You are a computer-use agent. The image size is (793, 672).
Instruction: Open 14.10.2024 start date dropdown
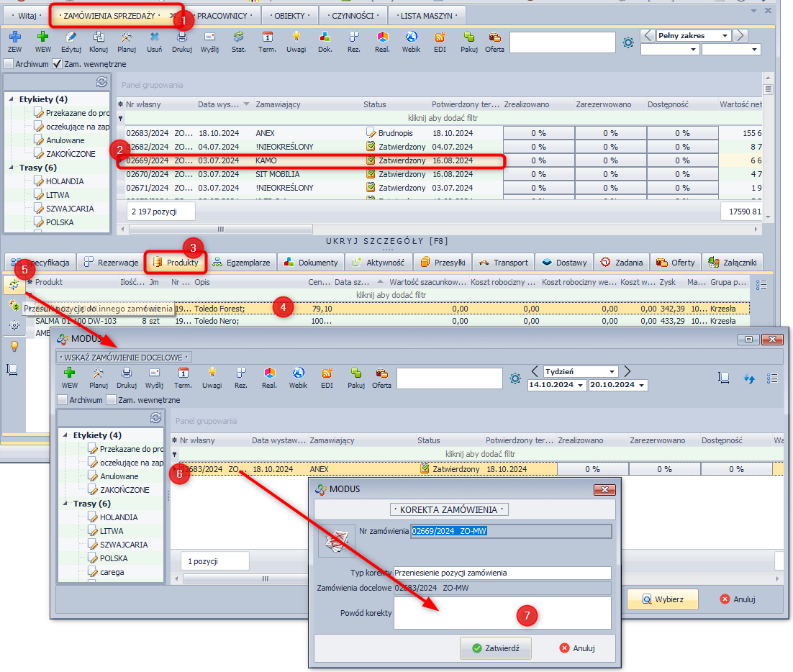(580, 386)
